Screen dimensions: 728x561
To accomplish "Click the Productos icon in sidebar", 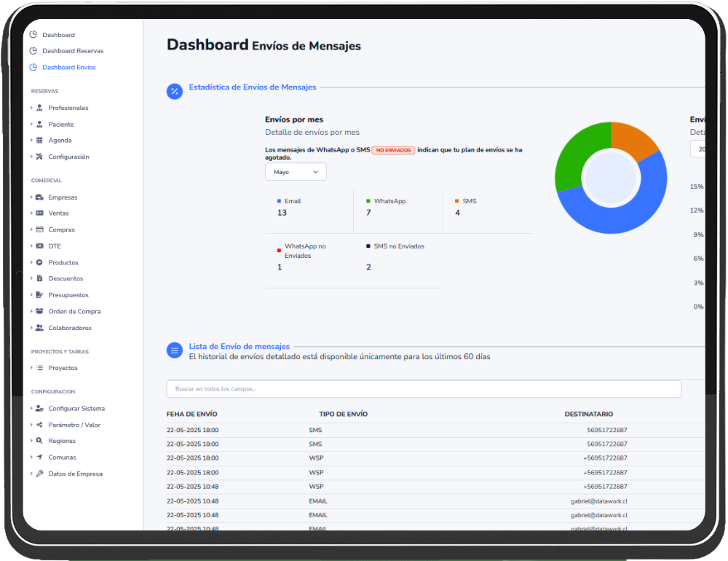I will click(39, 262).
